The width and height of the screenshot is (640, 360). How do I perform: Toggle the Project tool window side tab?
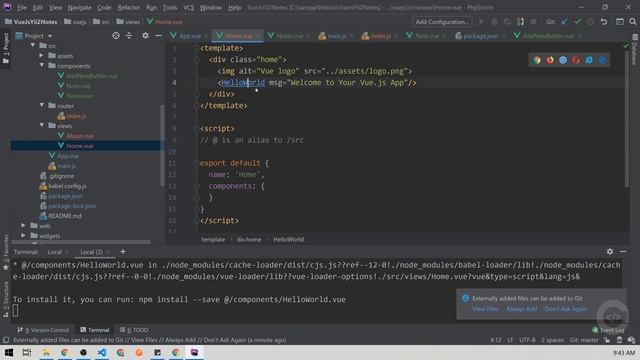[x=6, y=48]
